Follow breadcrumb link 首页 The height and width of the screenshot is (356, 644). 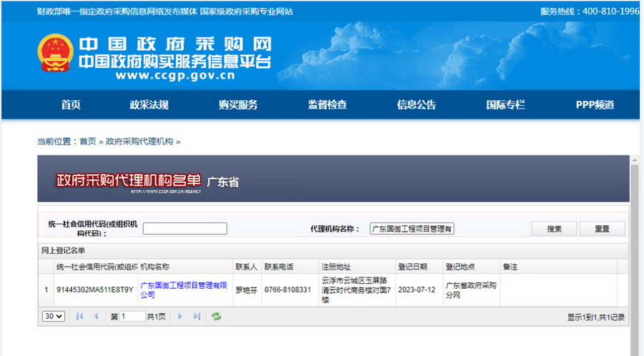tap(87, 142)
